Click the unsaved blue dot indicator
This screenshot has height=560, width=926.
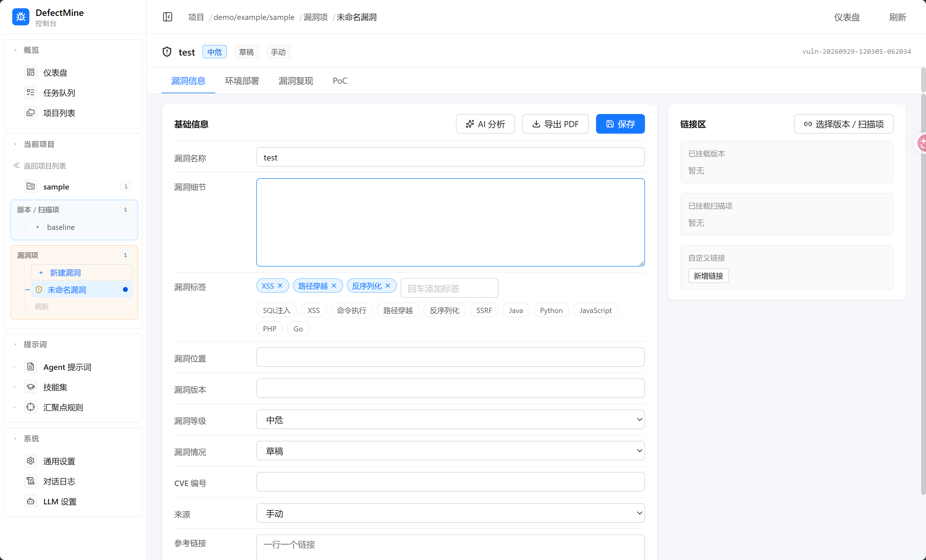click(125, 289)
